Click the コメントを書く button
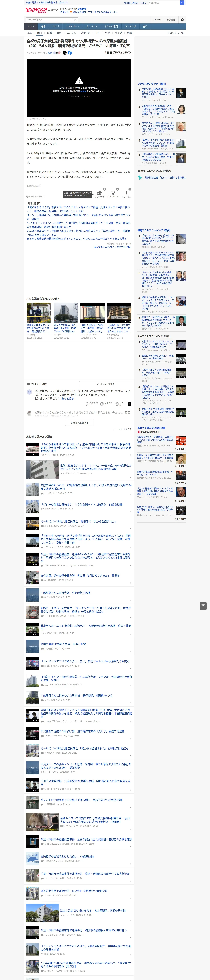 (105, 384)
